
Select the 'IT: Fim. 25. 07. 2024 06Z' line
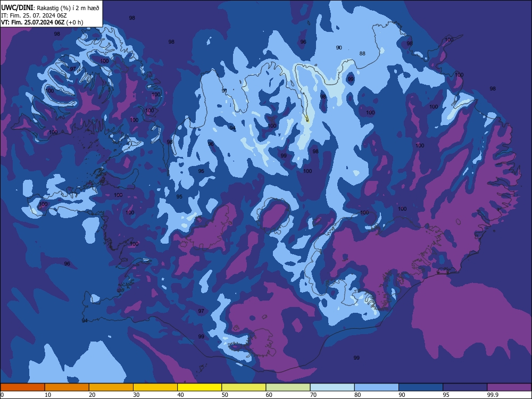pos(34,15)
